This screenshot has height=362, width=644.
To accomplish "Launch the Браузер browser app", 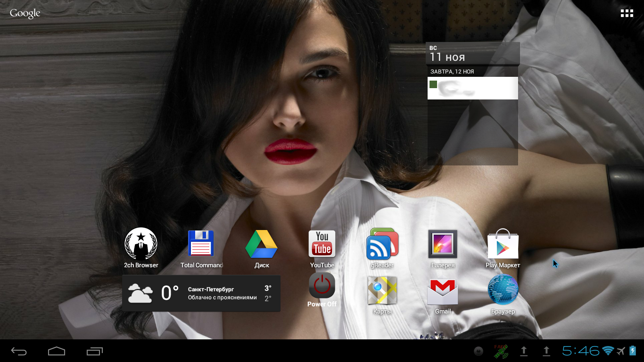I will tap(503, 290).
